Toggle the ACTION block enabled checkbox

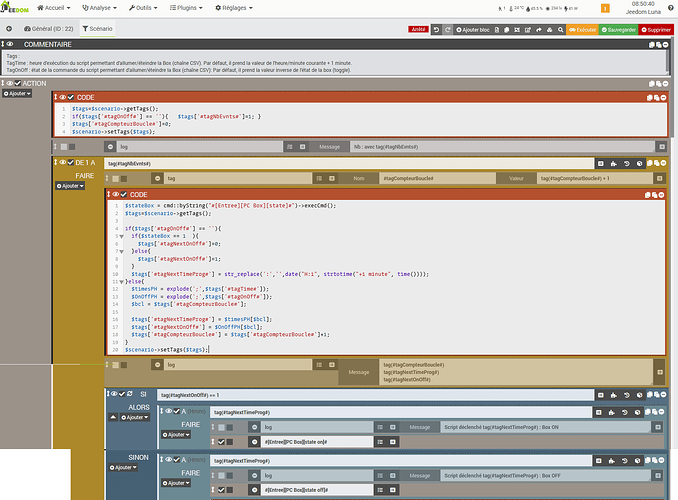tap(18, 83)
